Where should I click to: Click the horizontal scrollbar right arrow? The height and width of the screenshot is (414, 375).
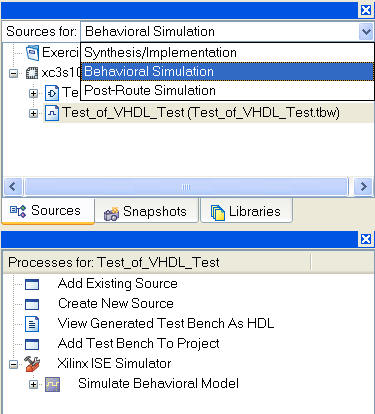(x=363, y=186)
